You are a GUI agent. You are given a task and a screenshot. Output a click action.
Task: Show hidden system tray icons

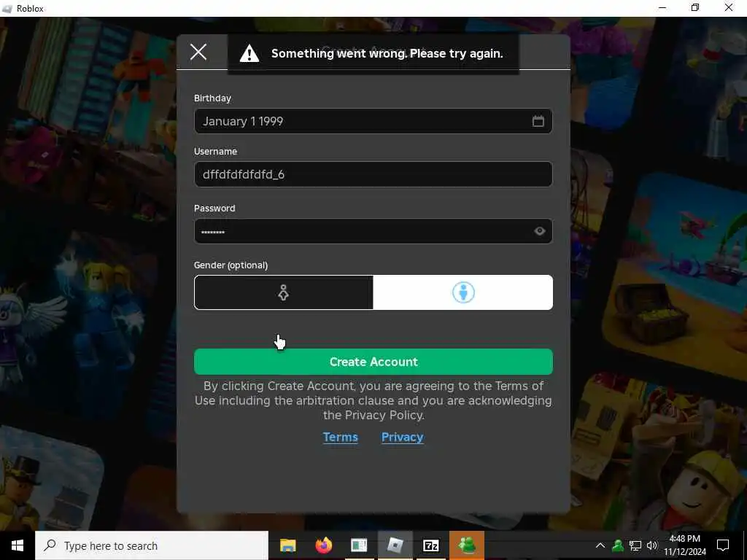[600, 545]
